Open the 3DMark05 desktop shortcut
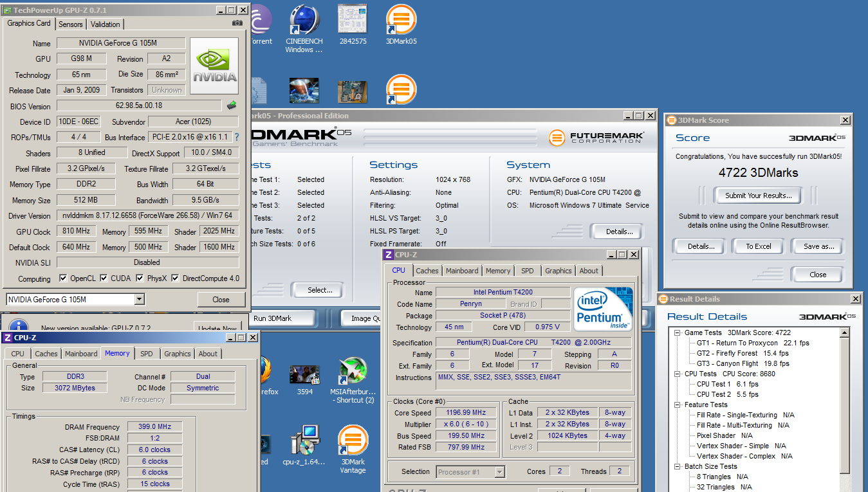Screen dimensions: 868x492 coord(401,25)
